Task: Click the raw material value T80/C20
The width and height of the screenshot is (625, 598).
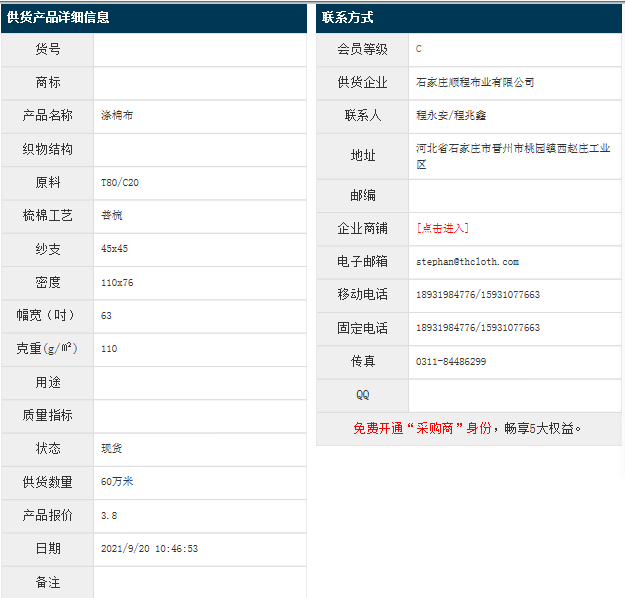Action: click(x=120, y=183)
